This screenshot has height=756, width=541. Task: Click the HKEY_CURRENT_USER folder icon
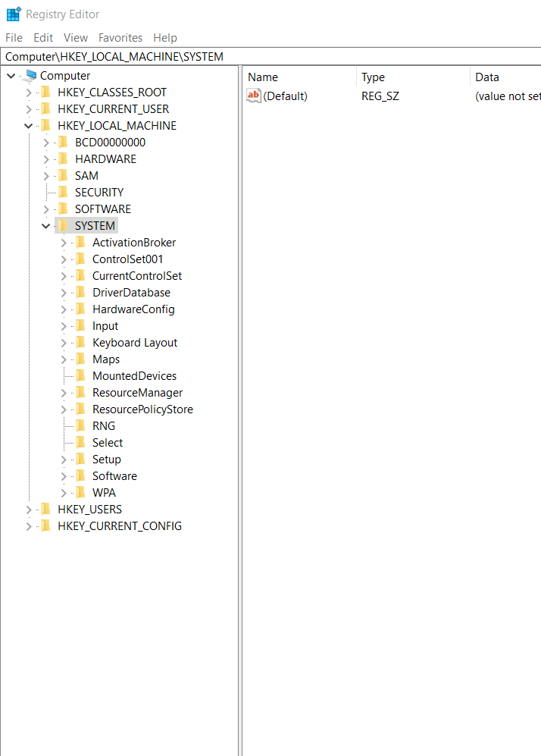pyautogui.click(x=45, y=109)
